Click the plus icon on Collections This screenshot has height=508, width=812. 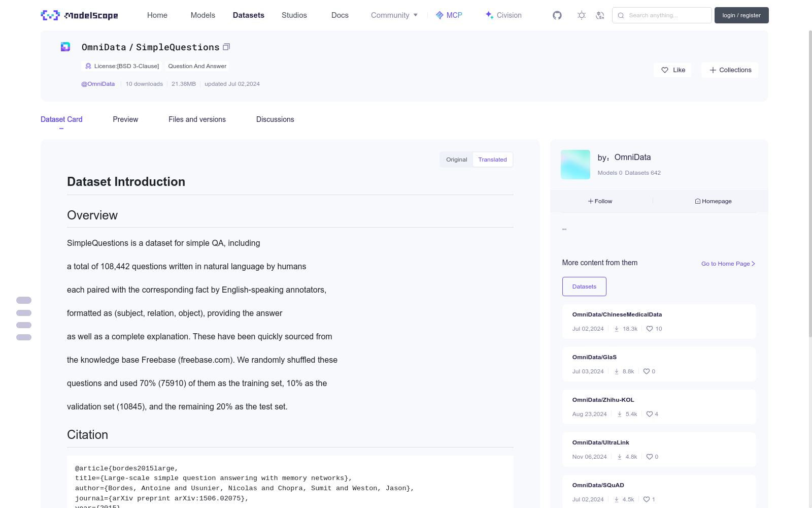pyautogui.click(x=713, y=70)
